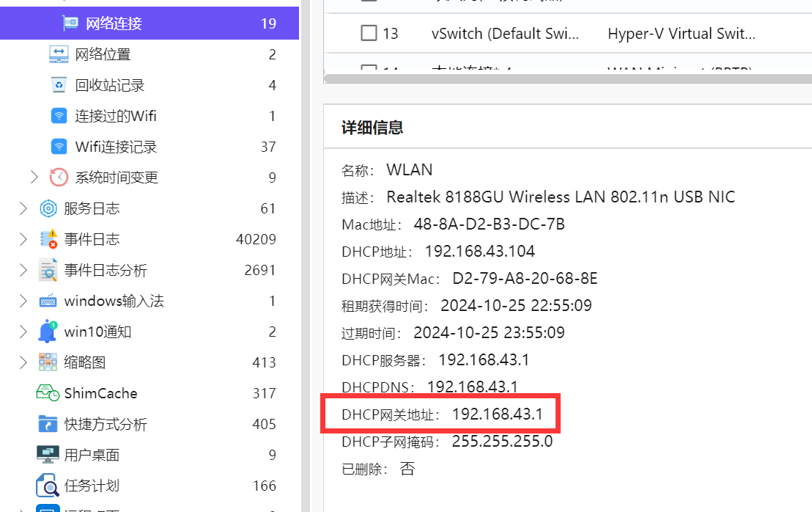Click the 详细信息 panel heading
812x512 pixels.
[372, 128]
